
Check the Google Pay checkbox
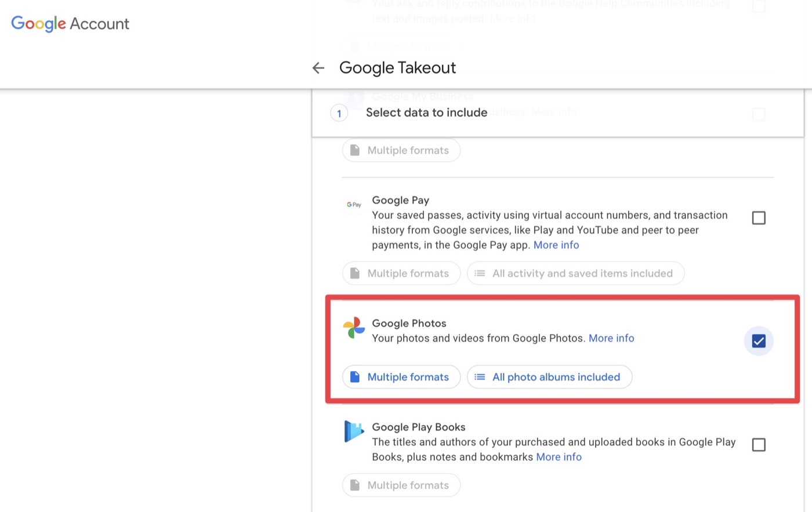[x=758, y=218]
